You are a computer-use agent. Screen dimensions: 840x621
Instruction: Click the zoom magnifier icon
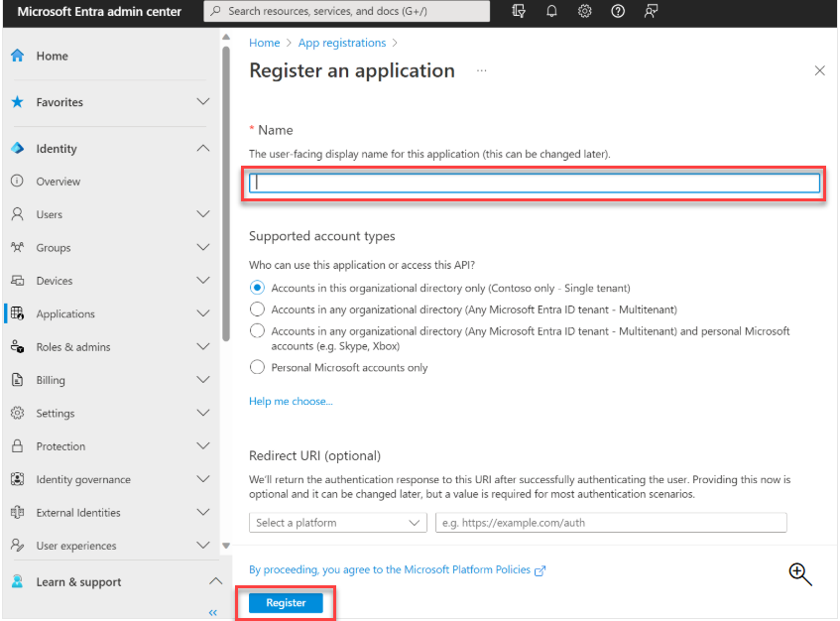click(x=800, y=573)
